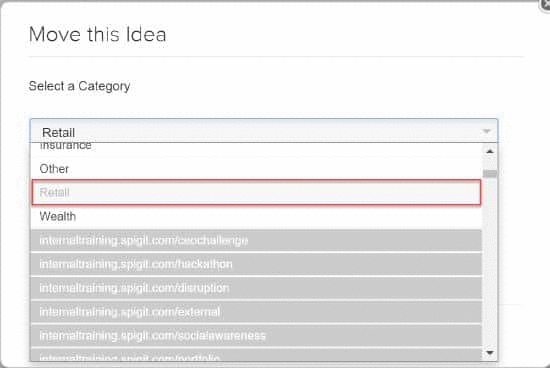The width and height of the screenshot is (550, 368).
Task: Open the Retail category combo box
Action: [x=264, y=131]
